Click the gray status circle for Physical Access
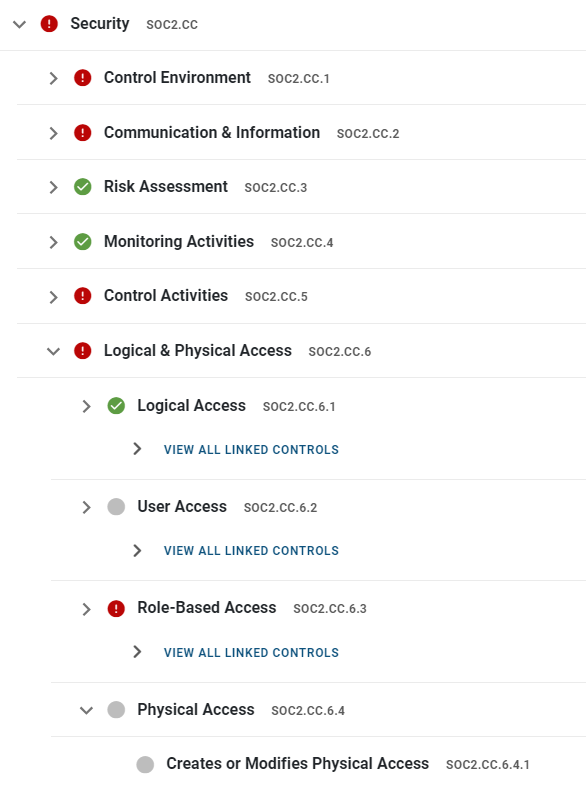 116,710
